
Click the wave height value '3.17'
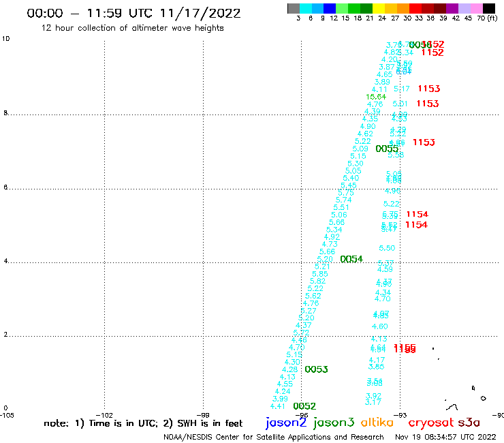[x=373, y=402]
